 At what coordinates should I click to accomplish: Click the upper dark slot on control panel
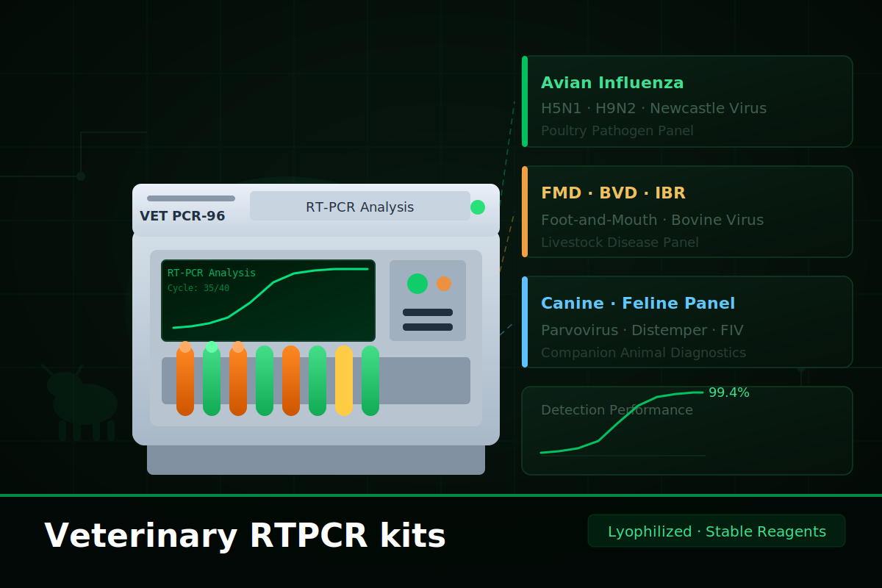pos(428,312)
